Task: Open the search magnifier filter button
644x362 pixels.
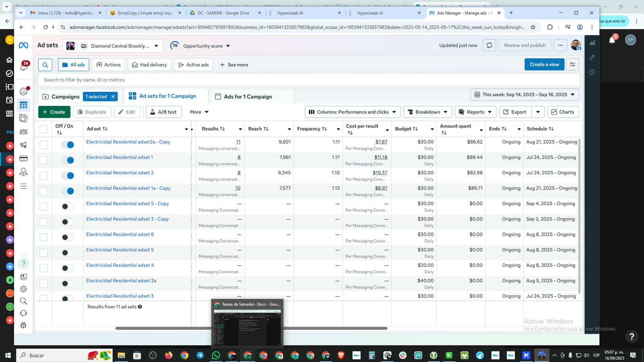Action: tap(45, 65)
